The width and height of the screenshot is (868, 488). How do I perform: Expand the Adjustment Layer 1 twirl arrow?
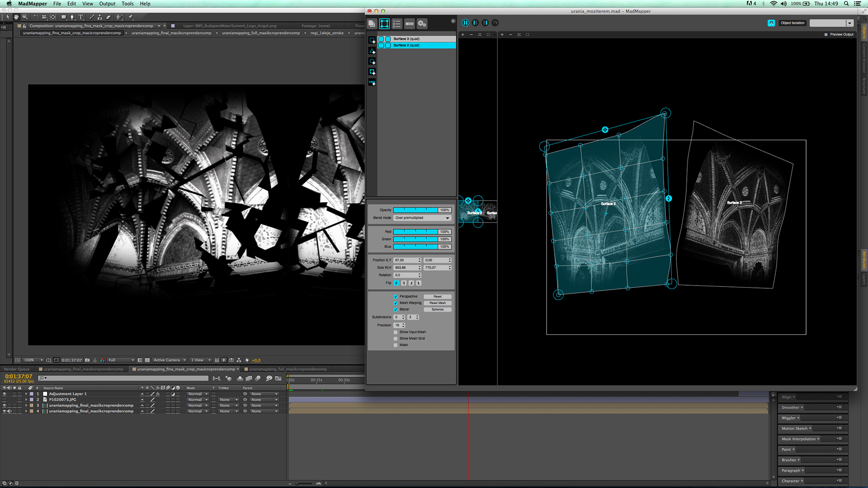tap(27, 394)
